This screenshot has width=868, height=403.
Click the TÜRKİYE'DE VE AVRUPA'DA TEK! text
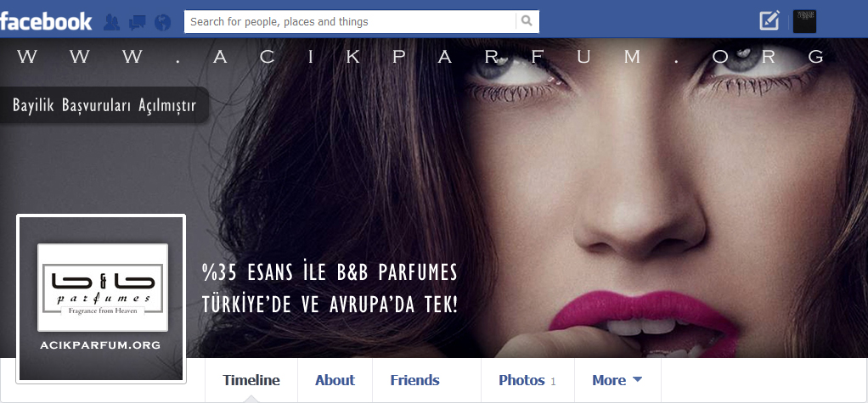330,305
